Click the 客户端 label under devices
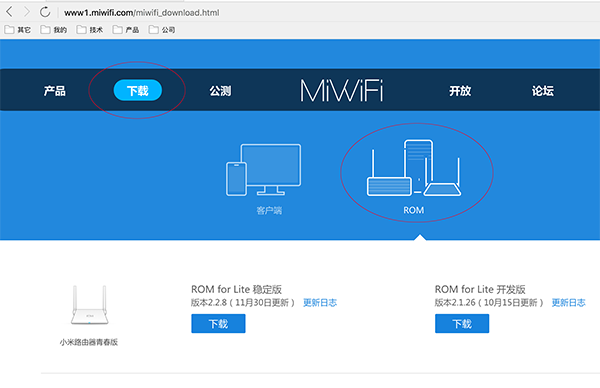 click(269, 210)
